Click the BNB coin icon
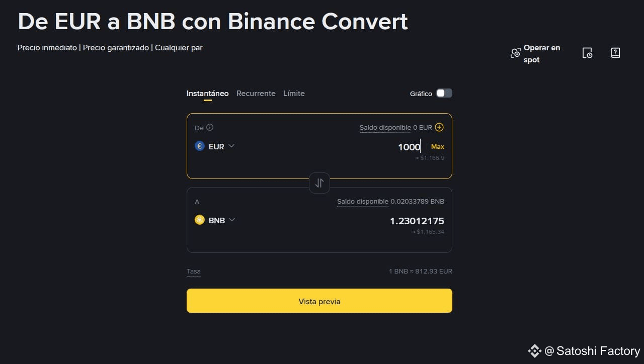The height and width of the screenshot is (364, 644). click(x=200, y=220)
